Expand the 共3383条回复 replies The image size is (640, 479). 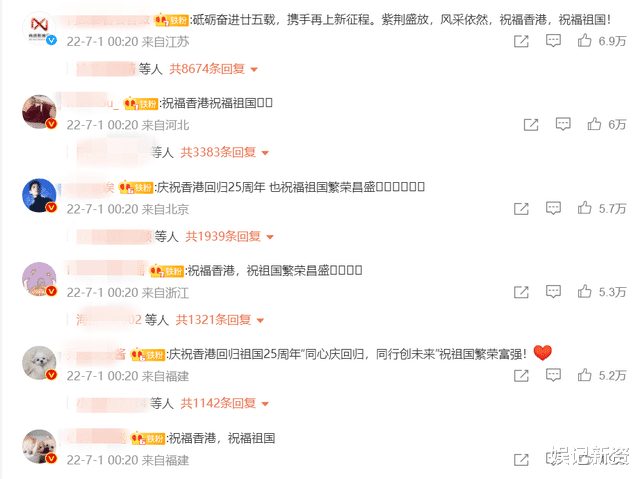(224, 153)
